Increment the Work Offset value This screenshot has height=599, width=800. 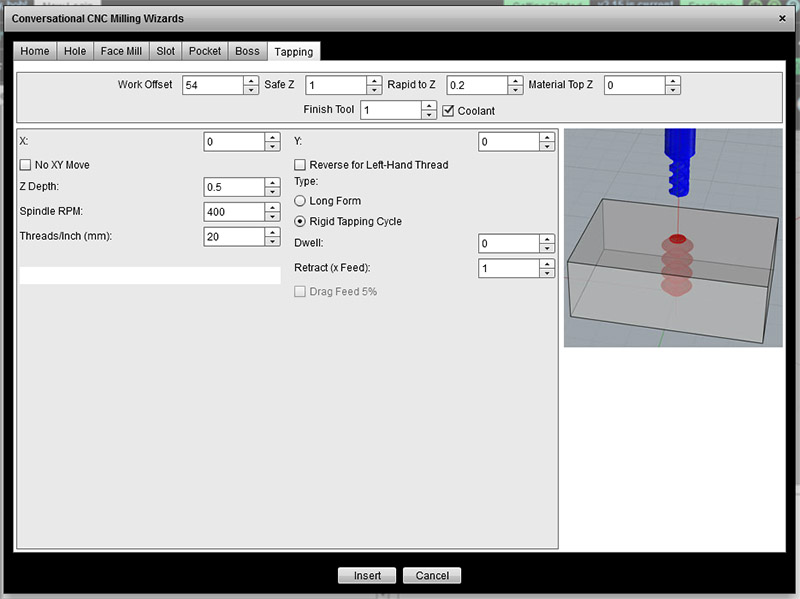[249, 81]
